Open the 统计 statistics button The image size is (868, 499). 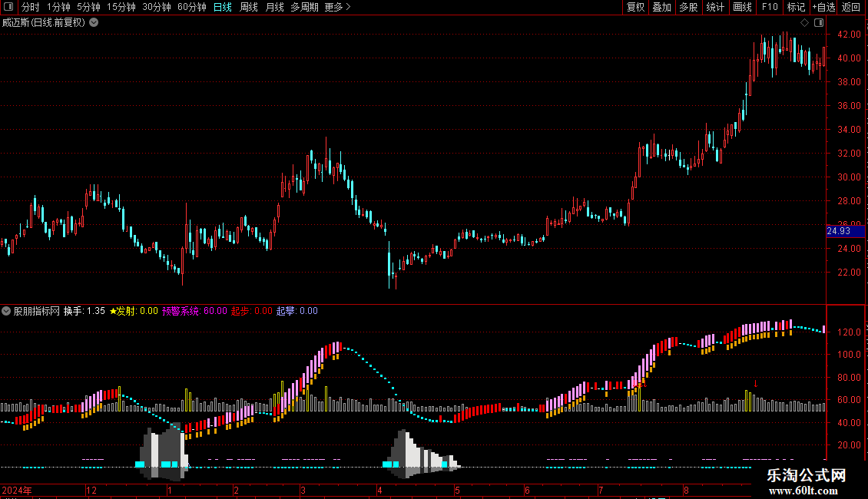pos(715,7)
